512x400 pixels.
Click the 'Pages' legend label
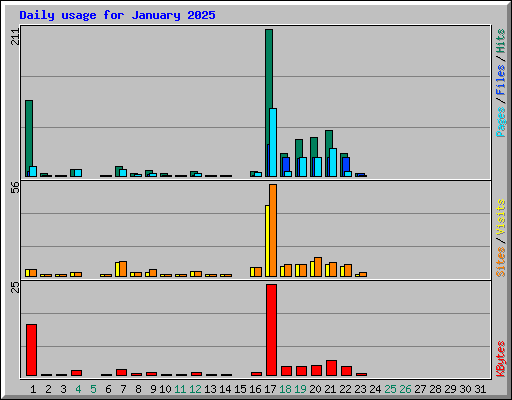501,122
